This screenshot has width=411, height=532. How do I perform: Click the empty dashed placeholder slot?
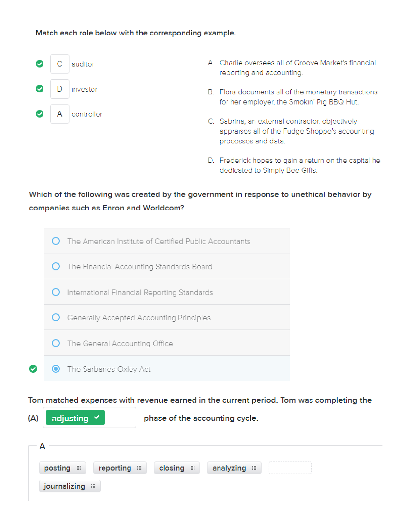(x=290, y=468)
